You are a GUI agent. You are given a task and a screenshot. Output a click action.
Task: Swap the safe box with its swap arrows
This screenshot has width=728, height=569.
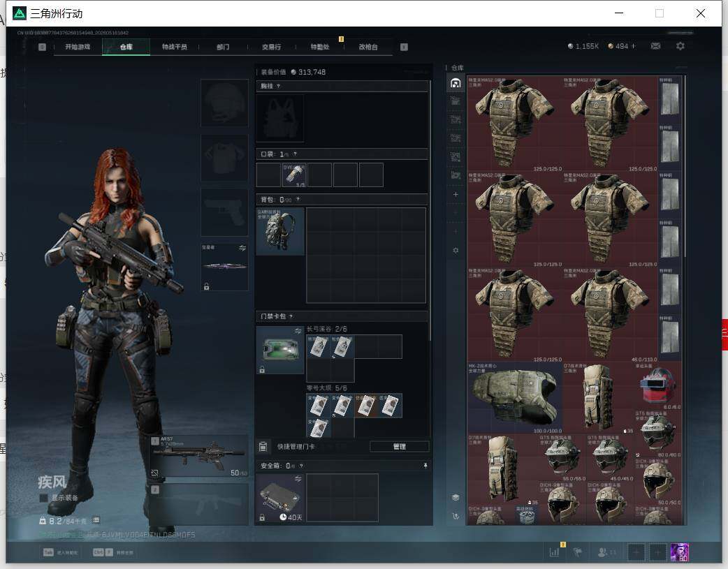click(298, 478)
